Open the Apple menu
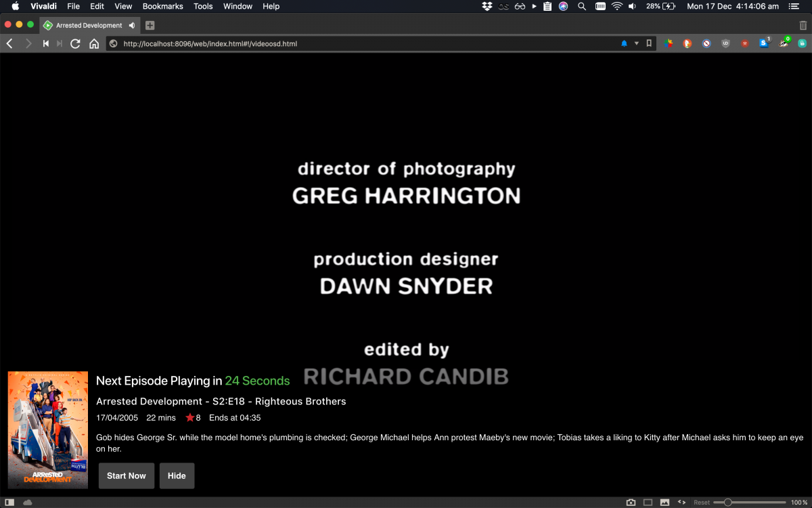This screenshot has width=812, height=508. point(15,6)
